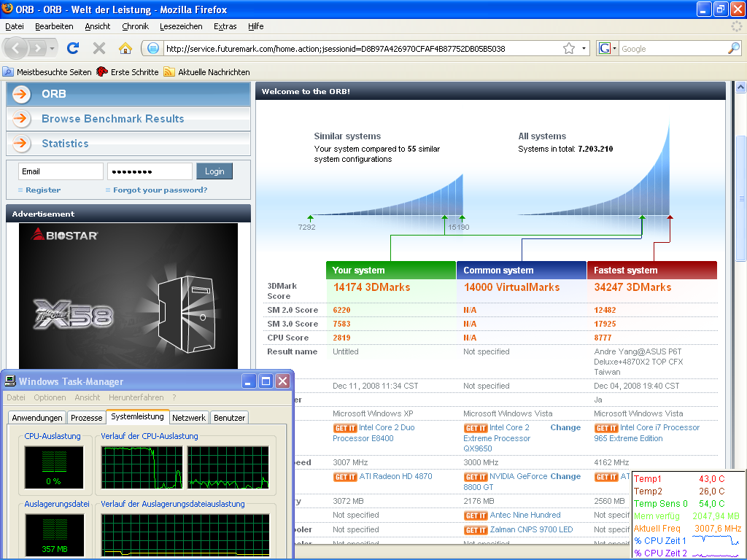Open the ATI Radeon HD 4870 link
Viewport: 747px width, 560px height.
click(x=395, y=476)
